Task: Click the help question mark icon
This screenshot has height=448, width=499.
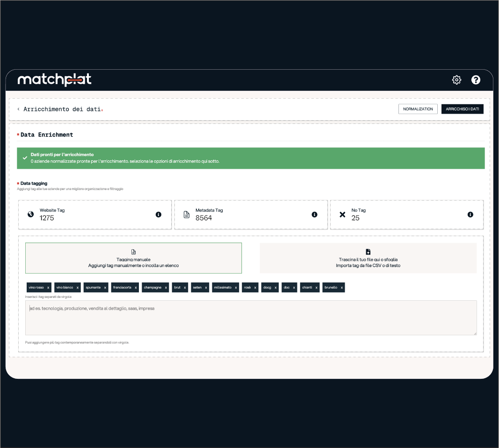Action: coord(476,80)
